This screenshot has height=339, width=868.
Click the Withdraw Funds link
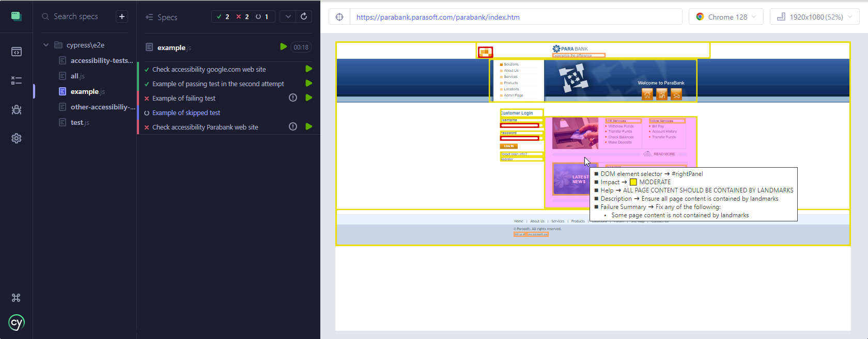pos(621,126)
